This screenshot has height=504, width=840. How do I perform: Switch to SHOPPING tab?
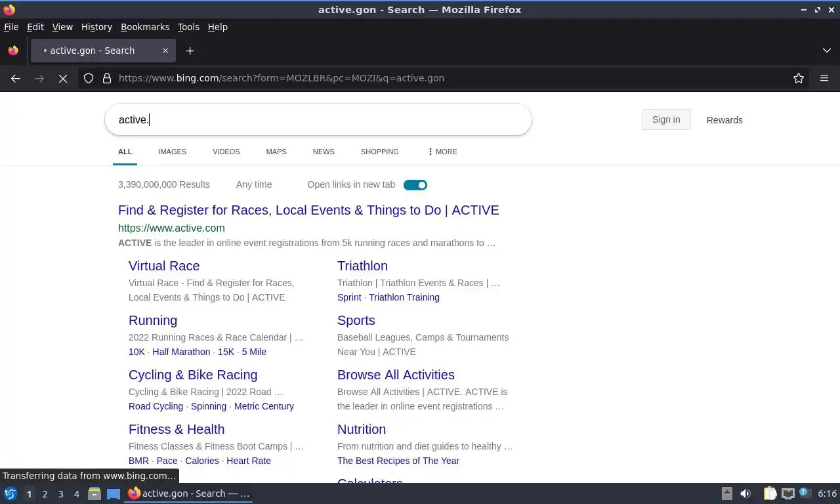(x=379, y=152)
